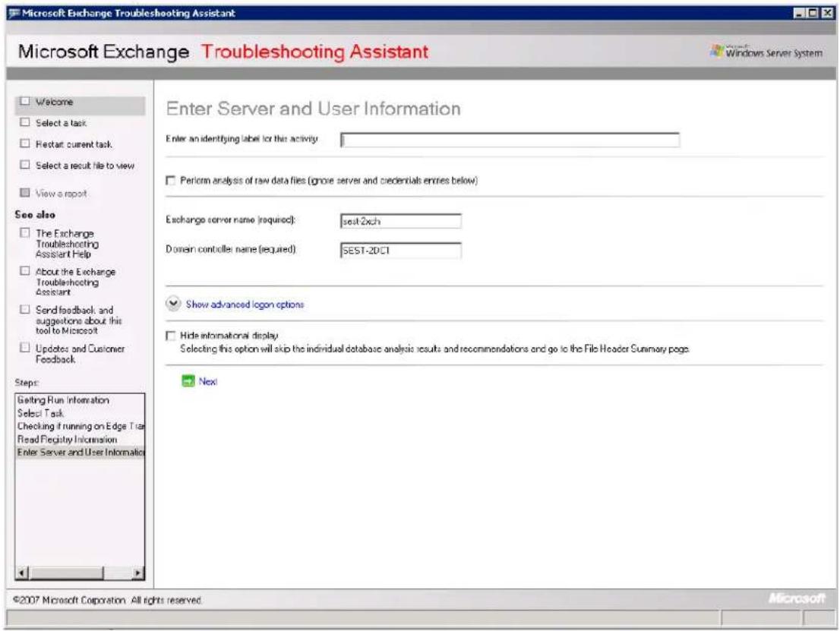This screenshot has height=631, width=840.
Task: Click the square icon beside Select a task
Action: [x=24, y=122]
